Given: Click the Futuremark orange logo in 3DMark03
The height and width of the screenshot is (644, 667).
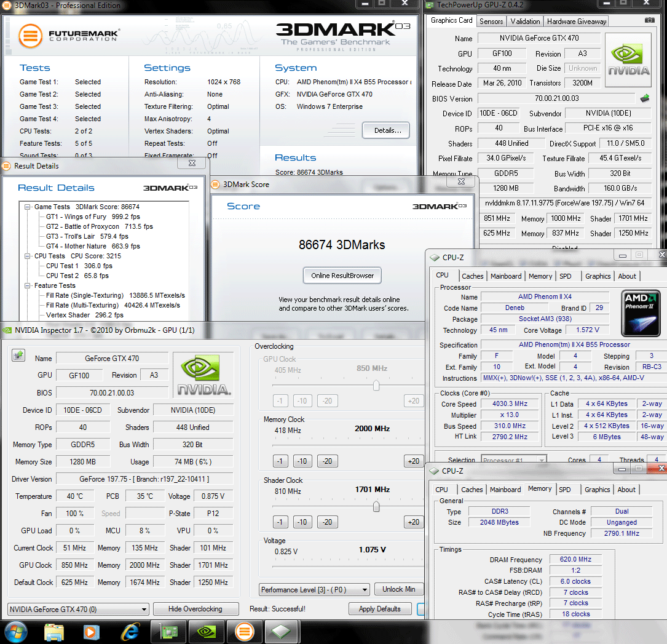Looking at the screenshot, I should click(x=30, y=36).
